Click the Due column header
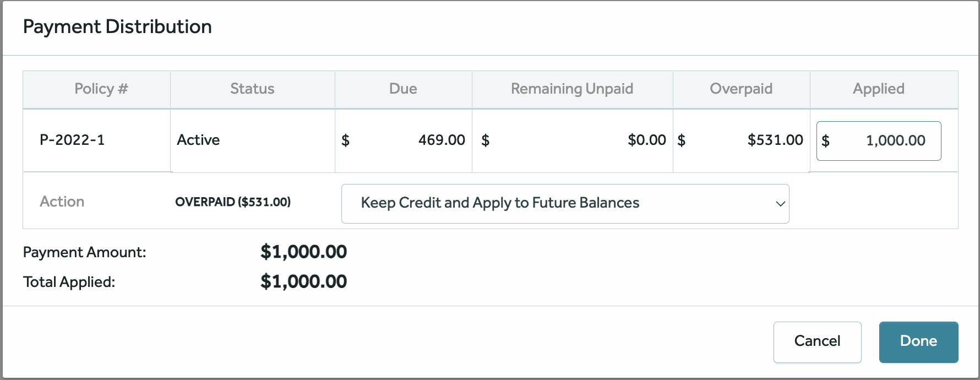The image size is (980, 380). coord(403,89)
